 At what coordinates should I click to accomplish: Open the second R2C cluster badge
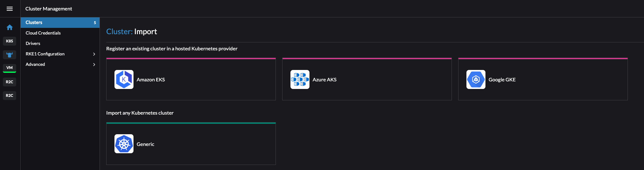click(10, 96)
